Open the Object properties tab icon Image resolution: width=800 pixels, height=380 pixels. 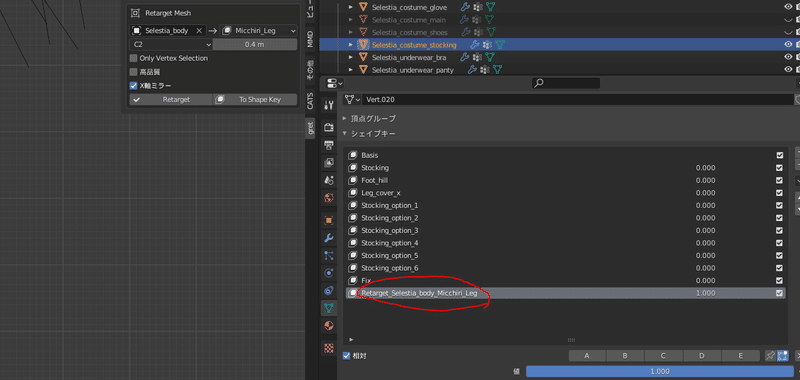329,220
